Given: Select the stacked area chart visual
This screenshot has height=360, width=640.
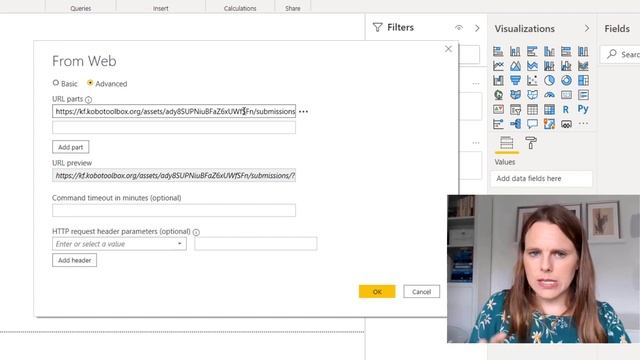Looking at the screenshot, I should tap(532, 66).
